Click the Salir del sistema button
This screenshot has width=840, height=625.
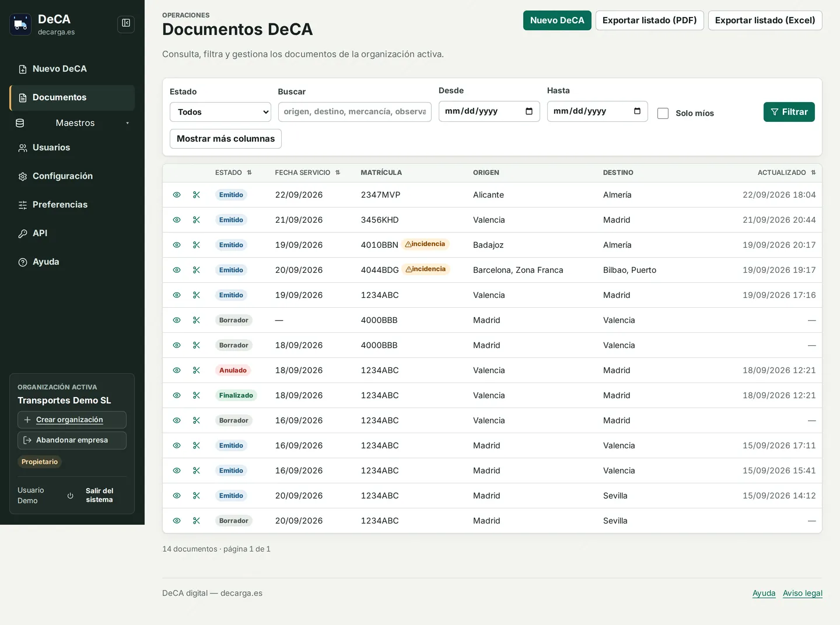coord(99,496)
